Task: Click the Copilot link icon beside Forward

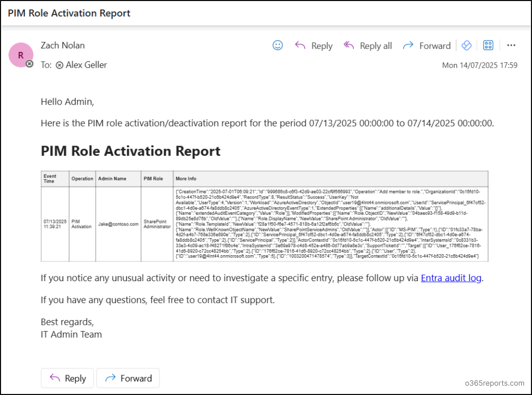Action: (x=467, y=45)
